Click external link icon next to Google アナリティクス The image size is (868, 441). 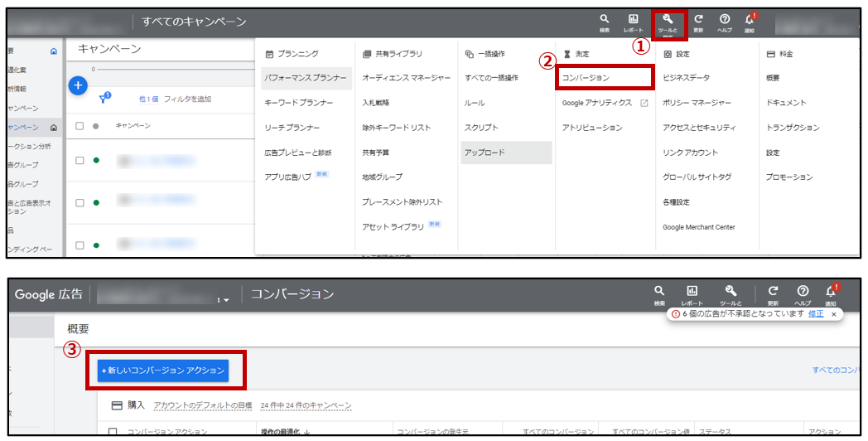(x=644, y=103)
